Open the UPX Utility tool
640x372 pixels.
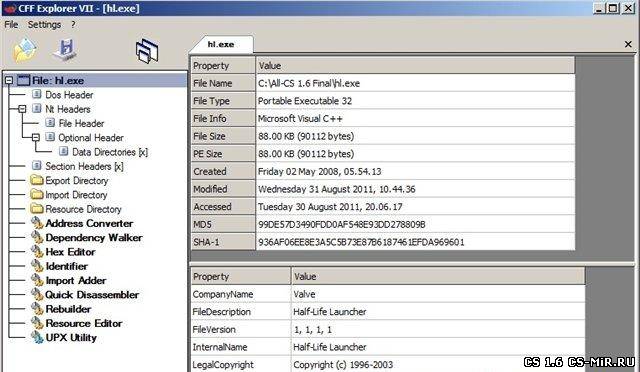pyautogui.click(x=71, y=338)
